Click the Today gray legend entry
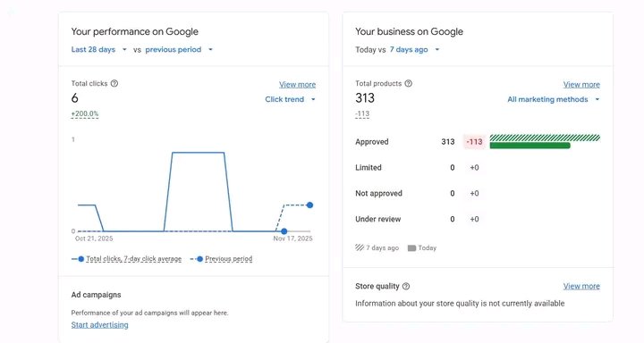 pyautogui.click(x=422, y=247)
